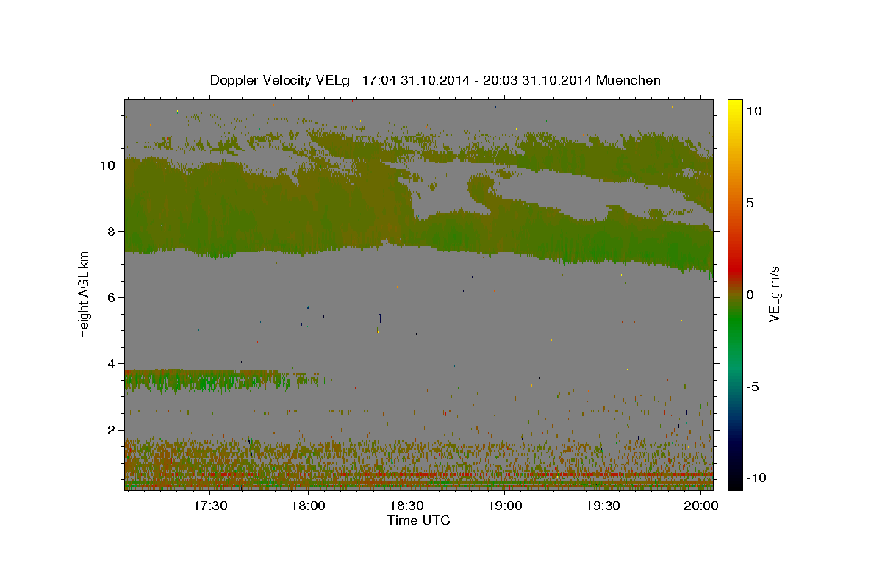Viewport: 882px width, 588px height.
Task: Click the plot title 'Doppler Velocity VELg'
Action: 281,80
